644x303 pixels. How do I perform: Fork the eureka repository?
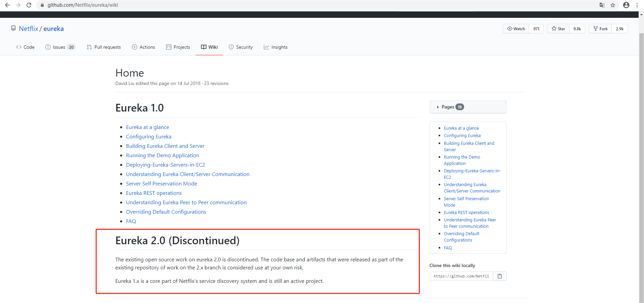600,29
